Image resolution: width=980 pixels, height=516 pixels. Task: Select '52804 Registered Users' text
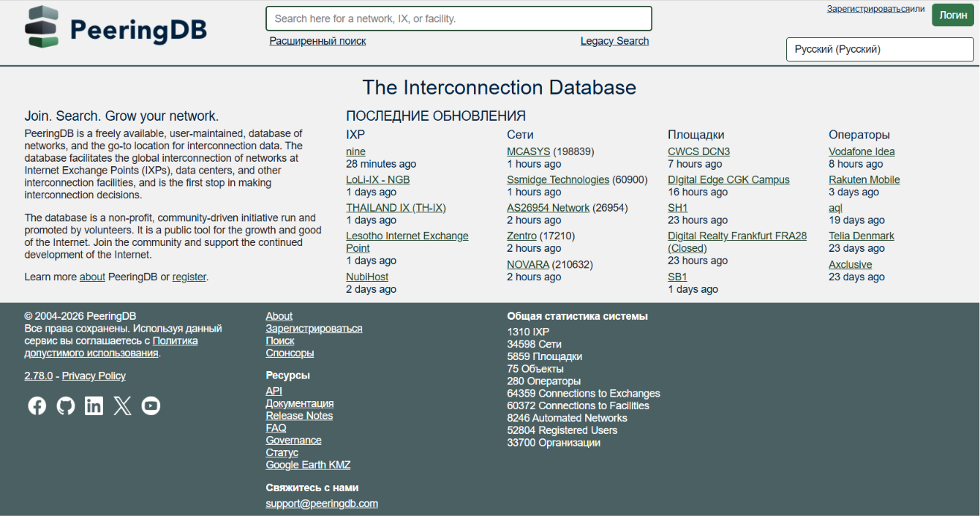pyautogui.click(x=562, y=430)
